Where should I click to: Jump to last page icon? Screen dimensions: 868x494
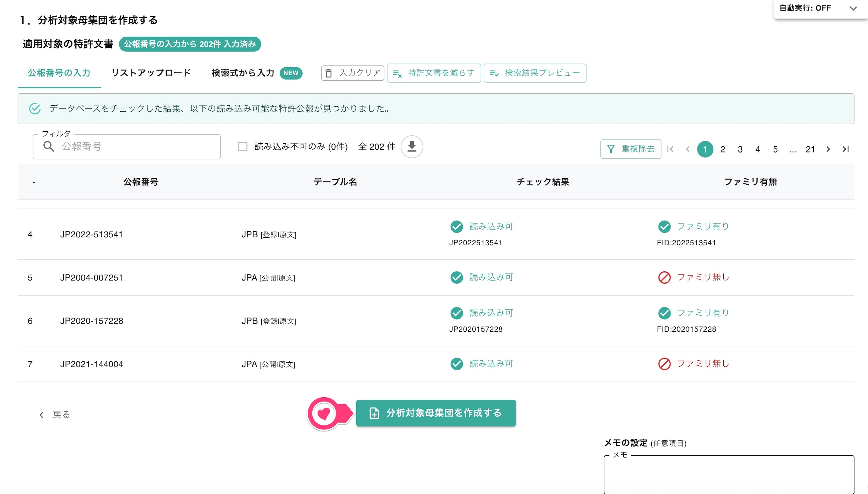846,149
